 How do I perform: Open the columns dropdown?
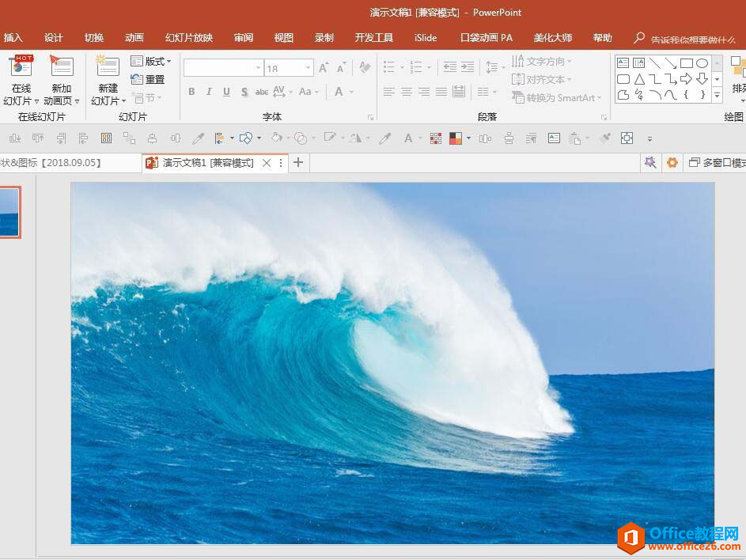(487, 91)
